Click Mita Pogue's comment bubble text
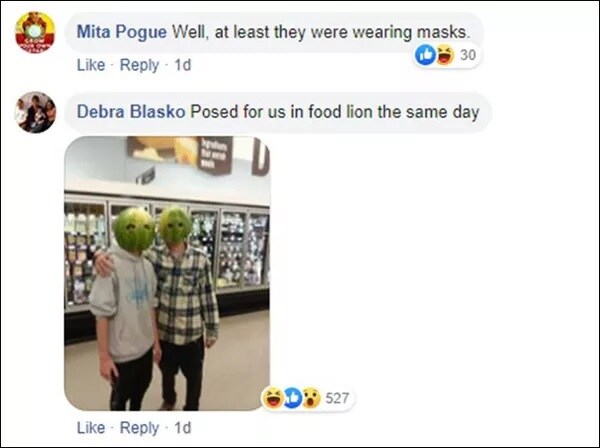Viewport: 600px width, 448px height. pyautogui.click(x=321, y=32)
